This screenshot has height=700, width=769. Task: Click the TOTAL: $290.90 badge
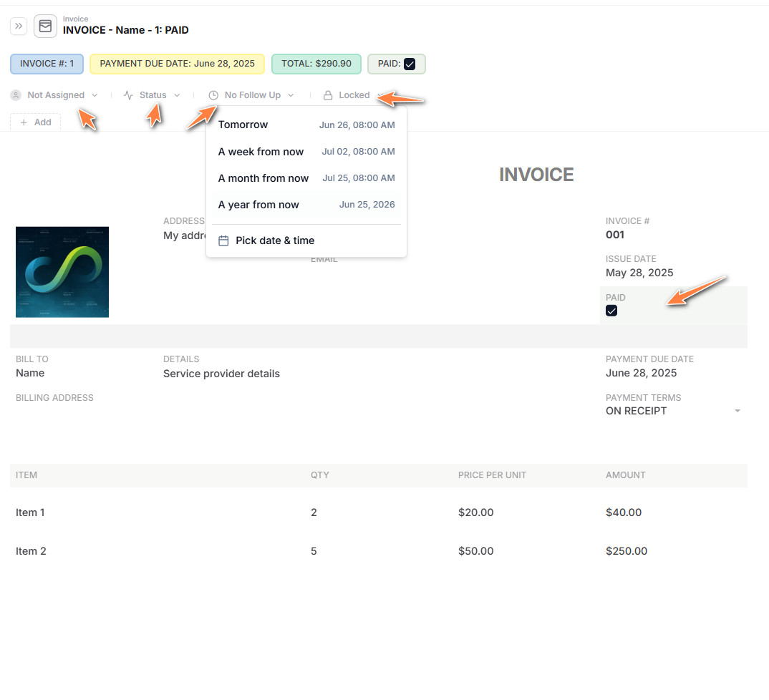316,64
